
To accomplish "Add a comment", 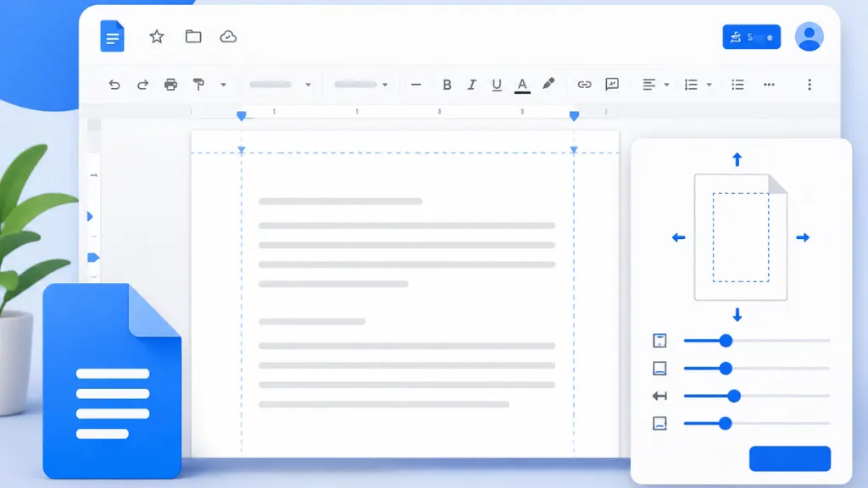I will [612, 84].
